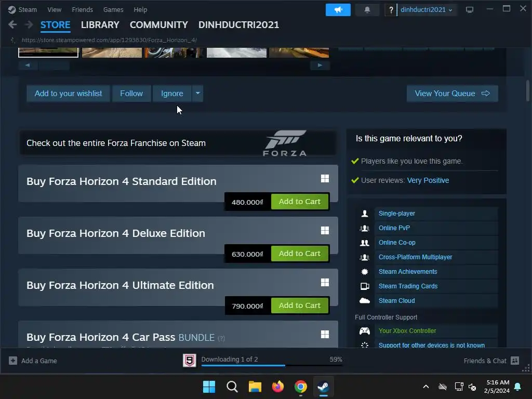Add Standard Edition to cart
532x399 pixels.
point(300,202)
